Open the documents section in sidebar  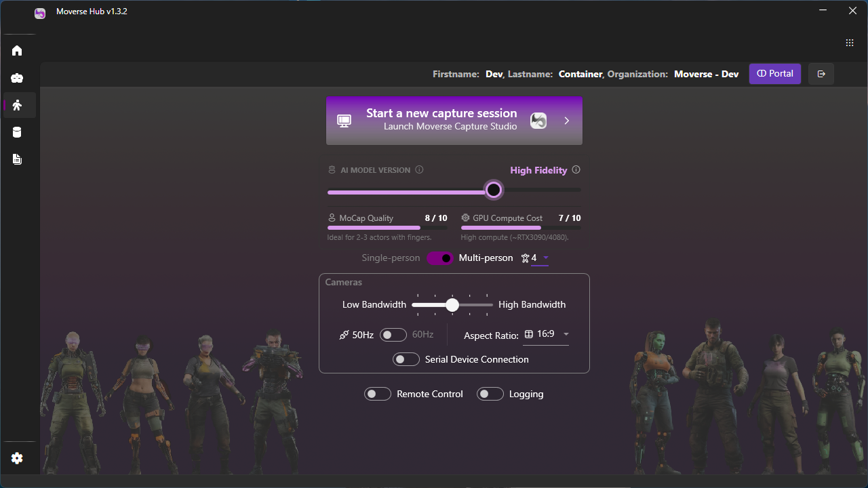(17, 159)
